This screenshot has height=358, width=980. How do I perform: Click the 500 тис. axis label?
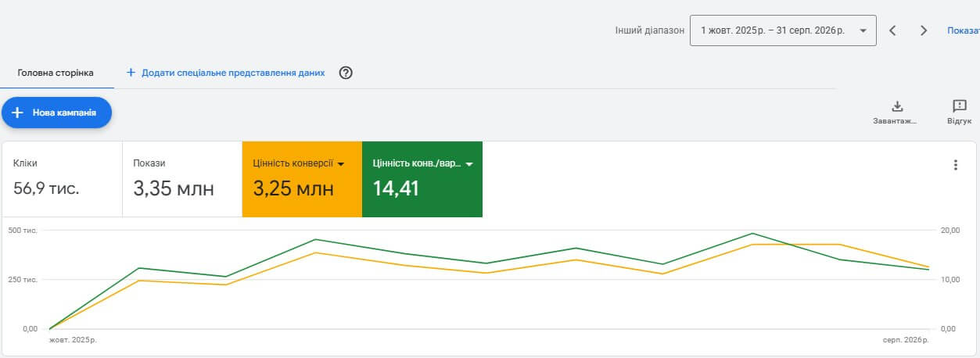click(x=23, y=231)
